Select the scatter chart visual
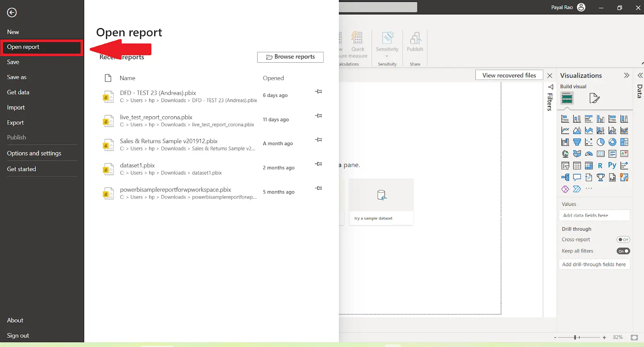This screenshot has width=644, height=347. point(588,142)
